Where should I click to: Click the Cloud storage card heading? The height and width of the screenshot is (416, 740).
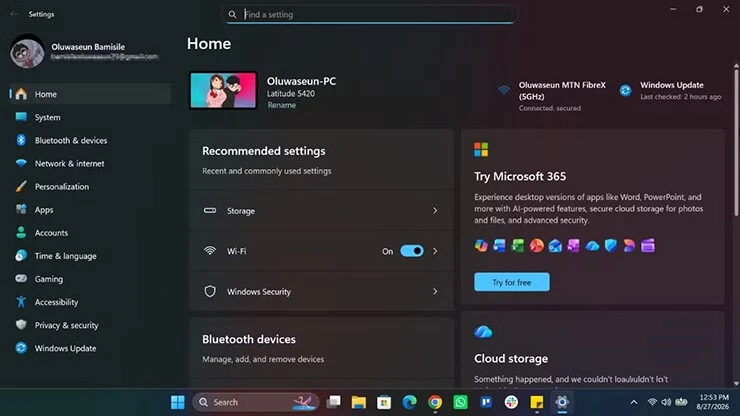tap(511, 359)
